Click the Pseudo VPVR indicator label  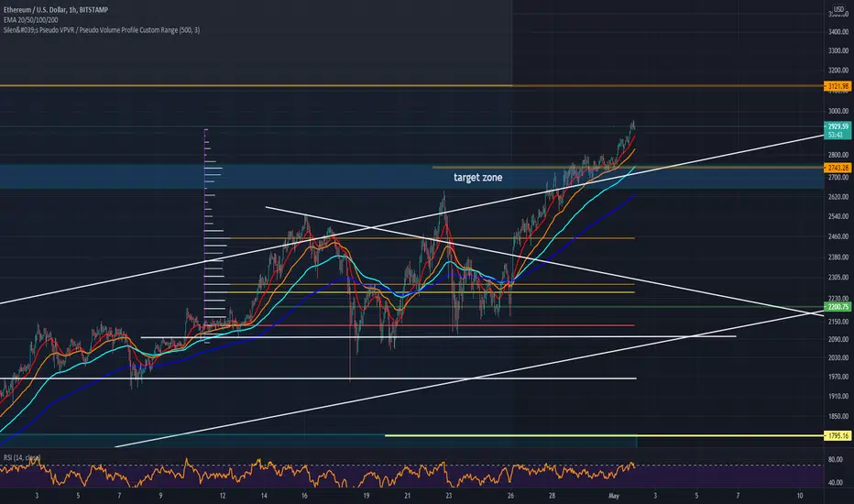click(102, 30)
